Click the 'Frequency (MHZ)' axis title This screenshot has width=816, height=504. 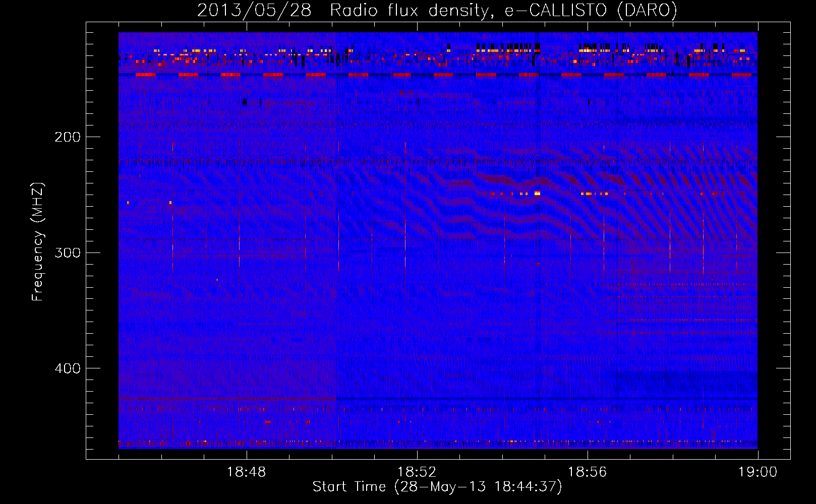coord(37,241)
